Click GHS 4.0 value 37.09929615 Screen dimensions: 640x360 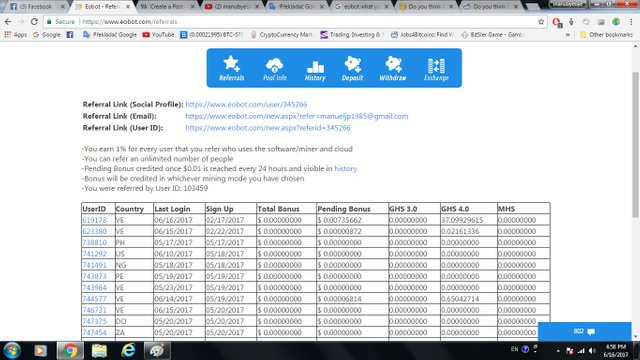(462, 220)
